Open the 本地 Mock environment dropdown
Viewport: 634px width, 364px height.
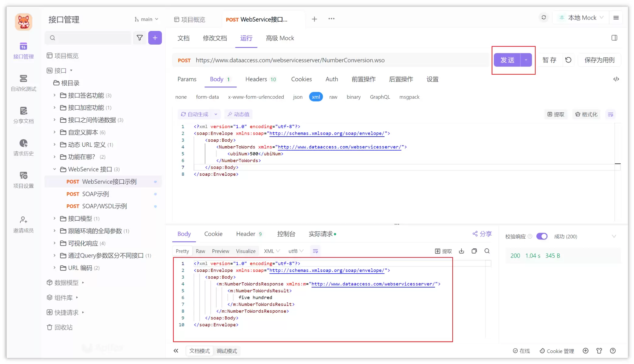(x=581, y=18)
